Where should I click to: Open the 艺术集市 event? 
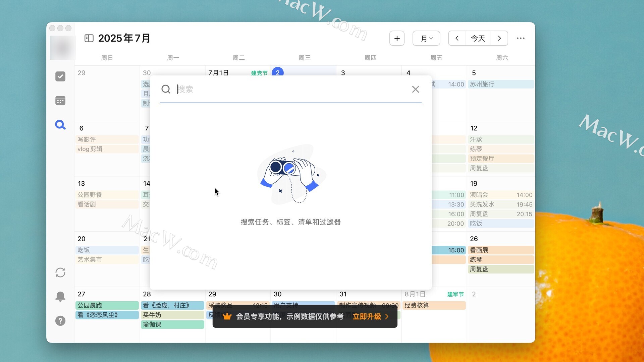coord(107,259)
